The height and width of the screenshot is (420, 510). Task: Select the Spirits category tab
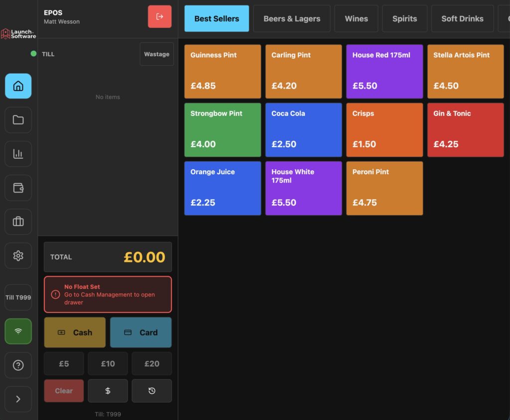tap(404, 18)
